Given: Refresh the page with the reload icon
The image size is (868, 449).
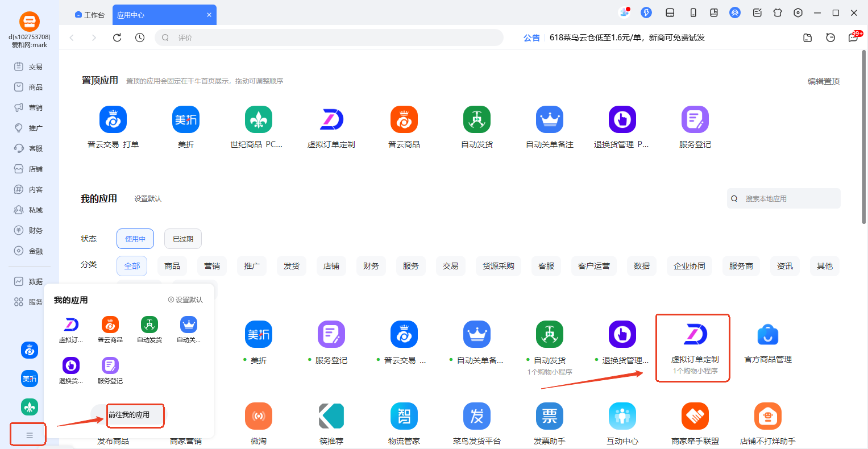Looking at the screenshot, I should pyautogui.click(x=117, y=38).
